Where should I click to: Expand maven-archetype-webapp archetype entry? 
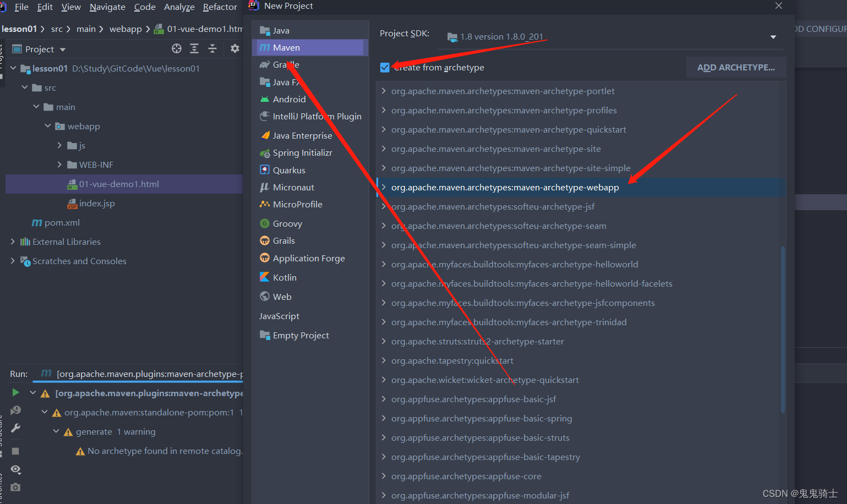point(384,187)
